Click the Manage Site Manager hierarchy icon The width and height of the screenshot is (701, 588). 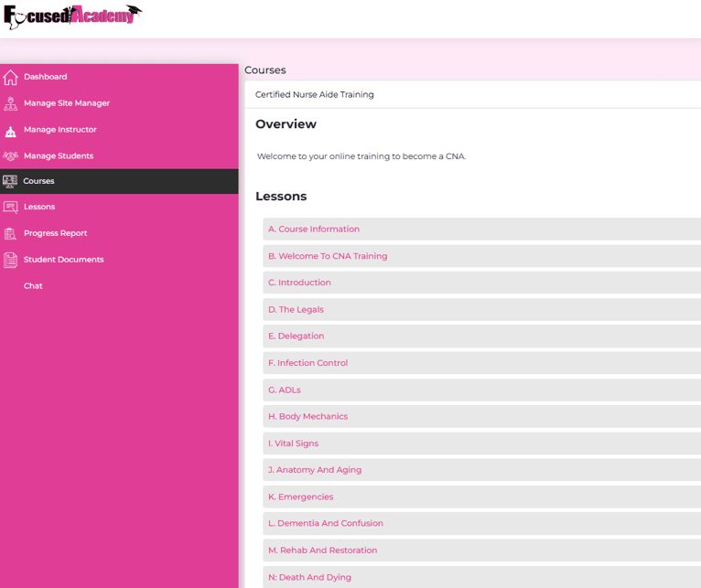pyautogui.click(x=10, y=104)
